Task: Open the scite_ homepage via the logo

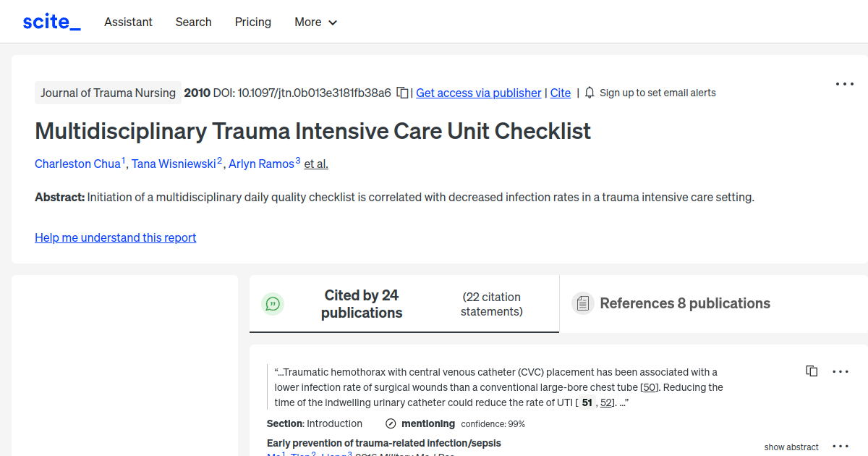Action: pyautogui.click(x=51, y=21)
